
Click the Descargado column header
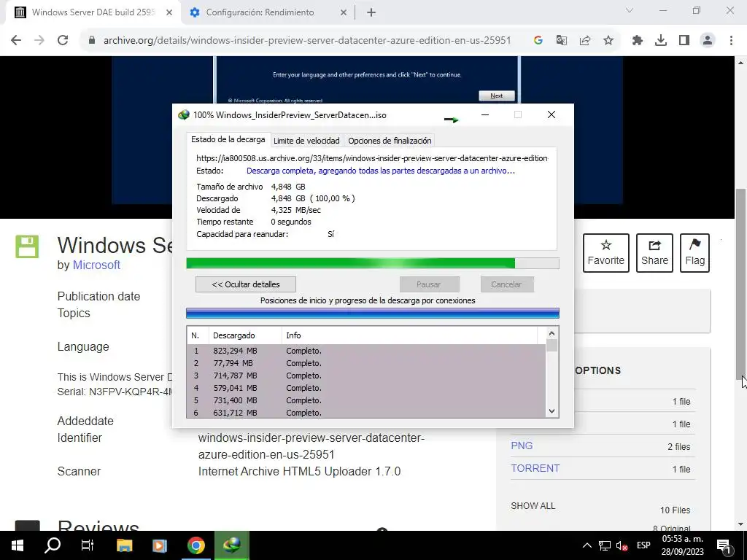[x=245, y=335]
